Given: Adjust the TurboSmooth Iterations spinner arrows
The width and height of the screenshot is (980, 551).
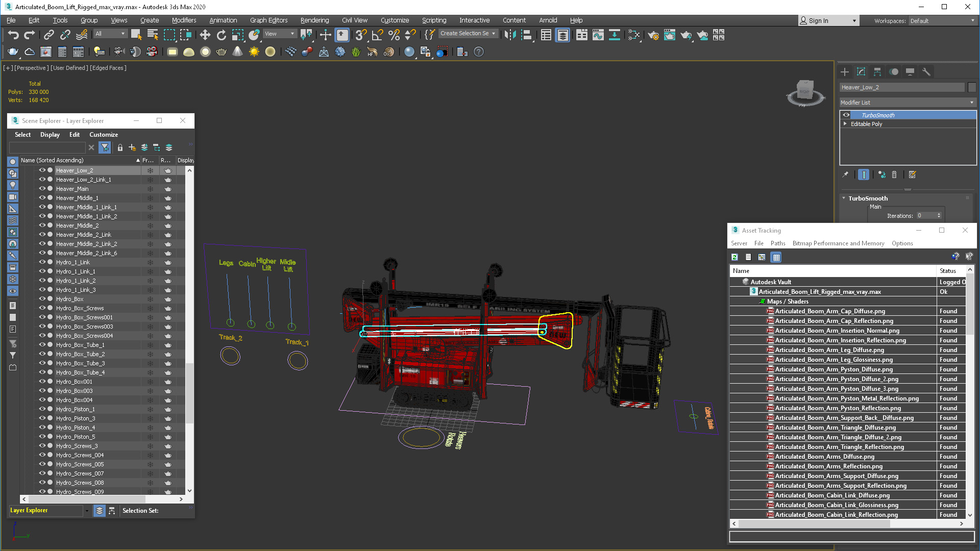Looking at the screenshot, I should pos(939,216).
